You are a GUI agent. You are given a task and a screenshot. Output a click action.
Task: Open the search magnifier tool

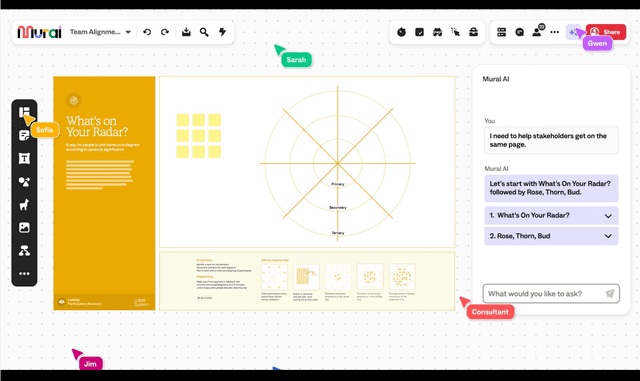[204, 32]
